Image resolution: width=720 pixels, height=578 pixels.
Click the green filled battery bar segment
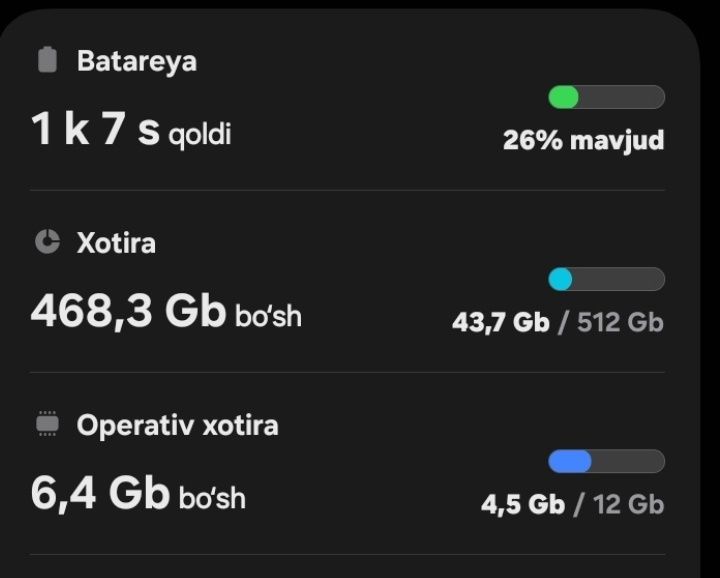pos(564,97)
